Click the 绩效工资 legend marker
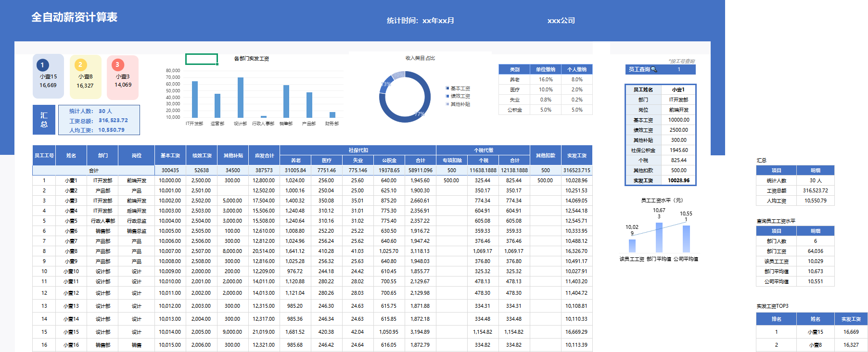The image size is (868, 352). [447, 96]
